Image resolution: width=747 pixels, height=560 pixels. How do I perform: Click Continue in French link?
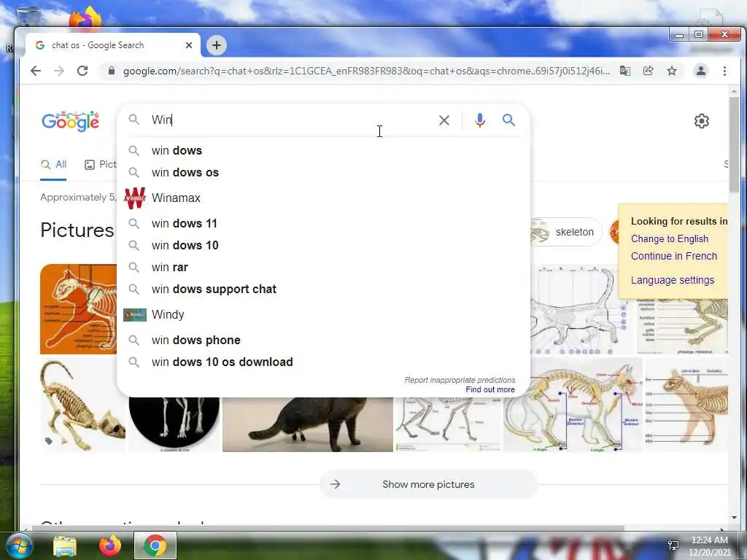[x=673, y=256]
